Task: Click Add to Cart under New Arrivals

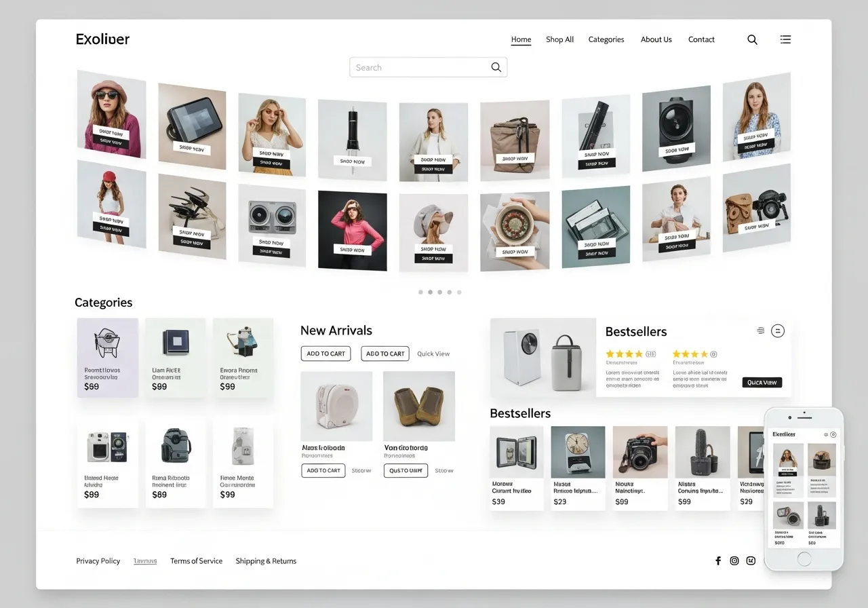Action: click(x=325, y=354)
